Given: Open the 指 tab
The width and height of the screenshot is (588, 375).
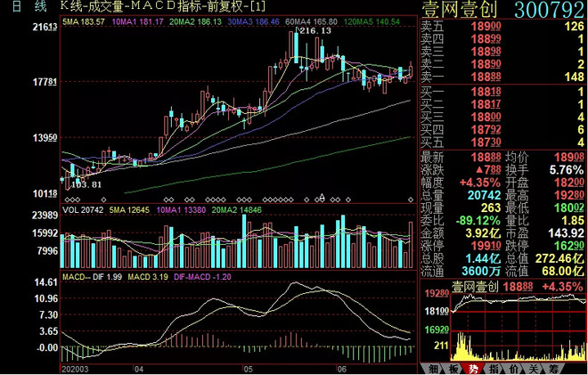Looking at the screenshot, I should pyautogui.click(x=494, y=369).
